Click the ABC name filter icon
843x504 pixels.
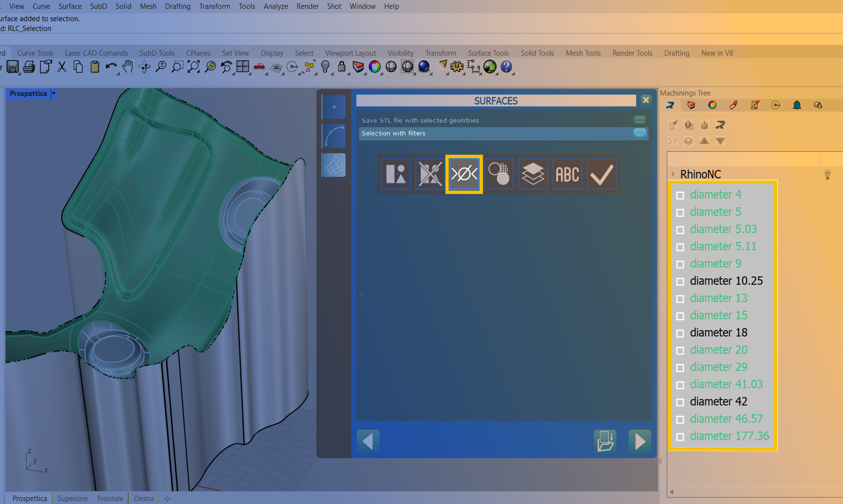coord(567,174)
